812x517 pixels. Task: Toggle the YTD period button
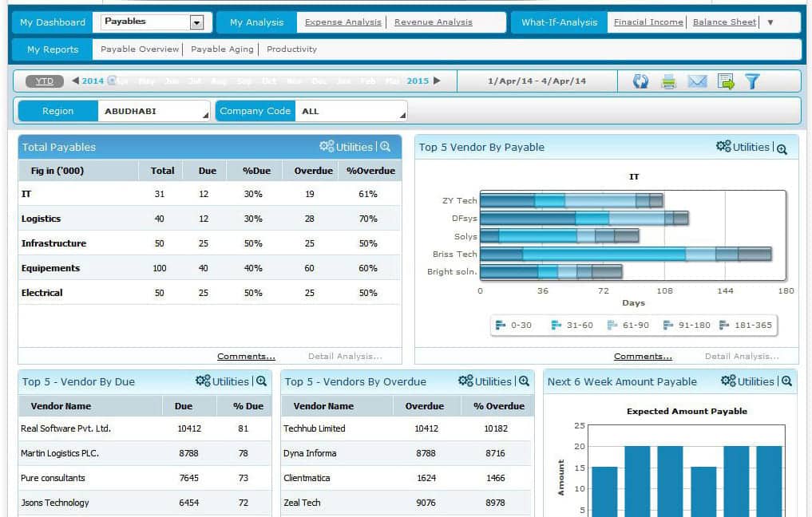[45, 81]
